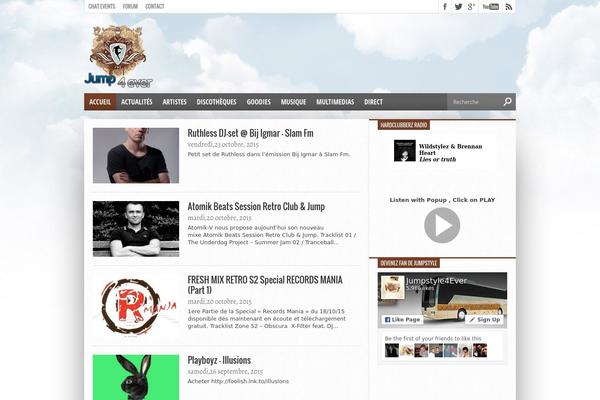Open the Google Plus social icon
Image resolution: width=600 pixels, height=400 pixels.
click(471, 7)
